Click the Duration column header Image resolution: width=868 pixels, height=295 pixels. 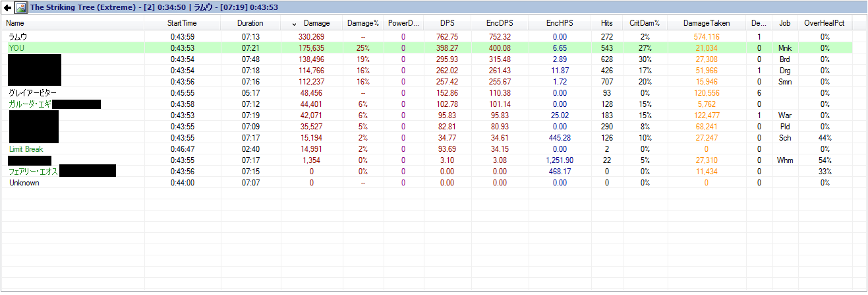point(250,23)
